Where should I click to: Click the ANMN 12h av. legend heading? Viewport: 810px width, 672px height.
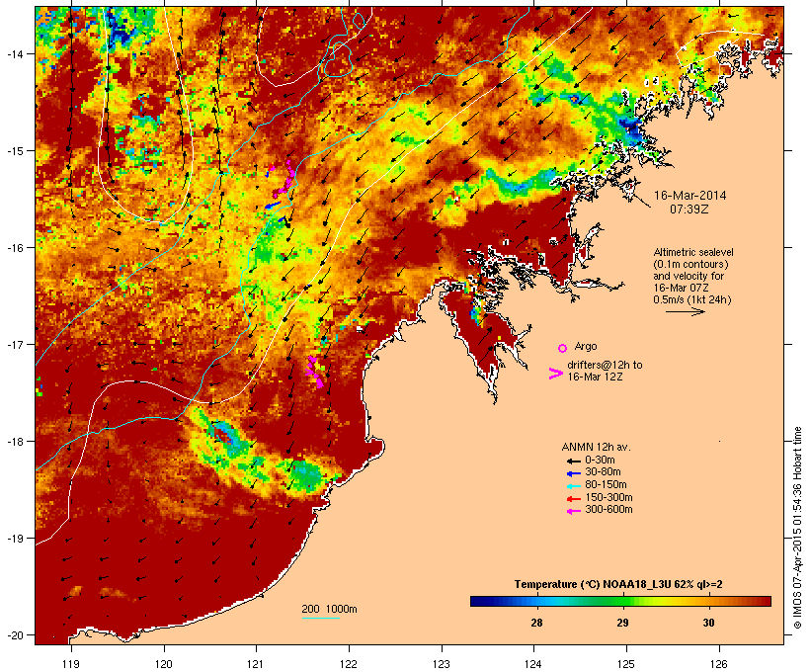[x=596, y=447]
